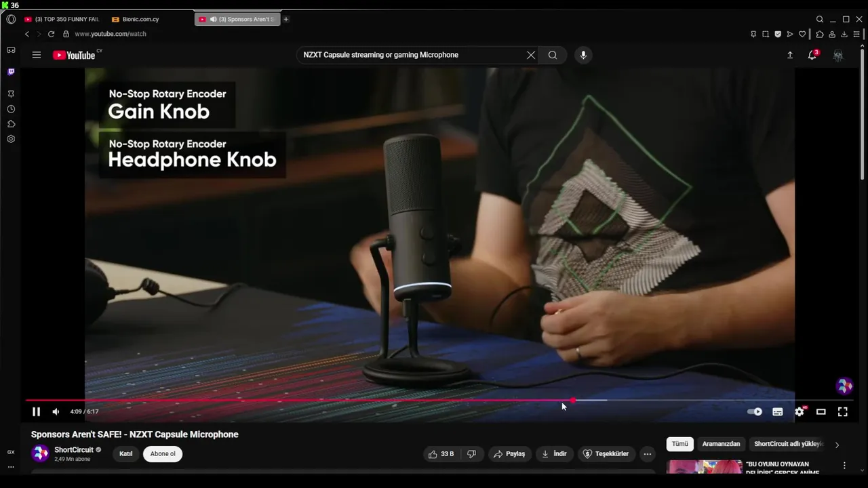Image resolution: width=868 pixels, height=488 pixels.
Task: Open the address bar play-arrow icon
Action: (790, 34)
